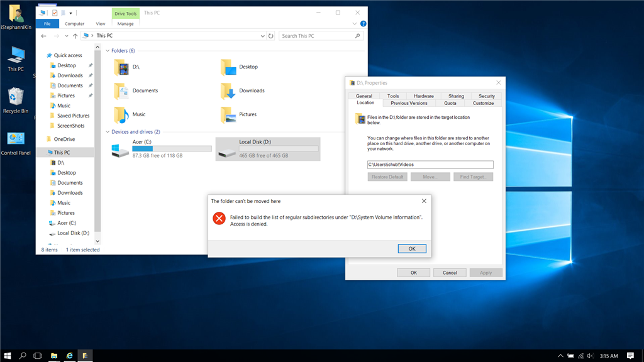The width and height of the screenshot is (644, 362).
Task: Open the Downloads folder in Folders group
Action: pyautogui.click(x=243, y=90)
